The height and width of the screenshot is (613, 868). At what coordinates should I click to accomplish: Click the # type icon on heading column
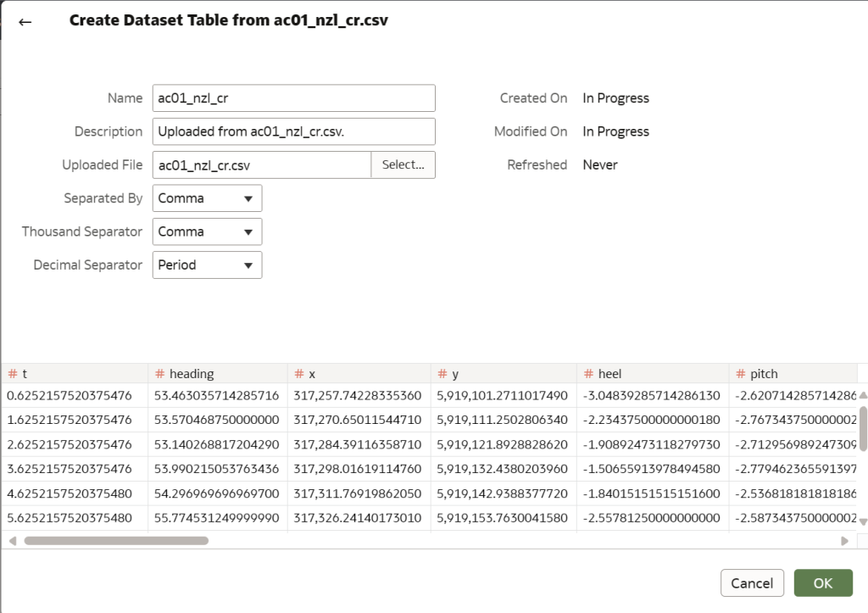pyautogui.click(x=160, y=374)
